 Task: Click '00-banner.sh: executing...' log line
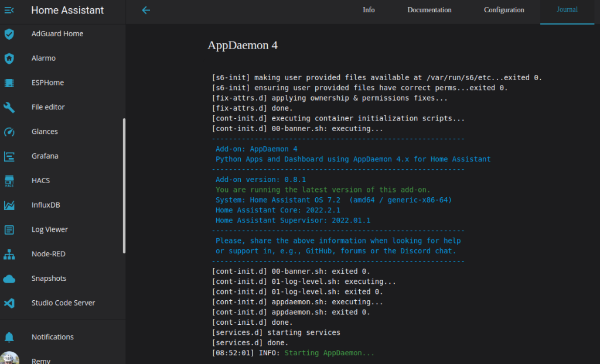tap(297, 129)
